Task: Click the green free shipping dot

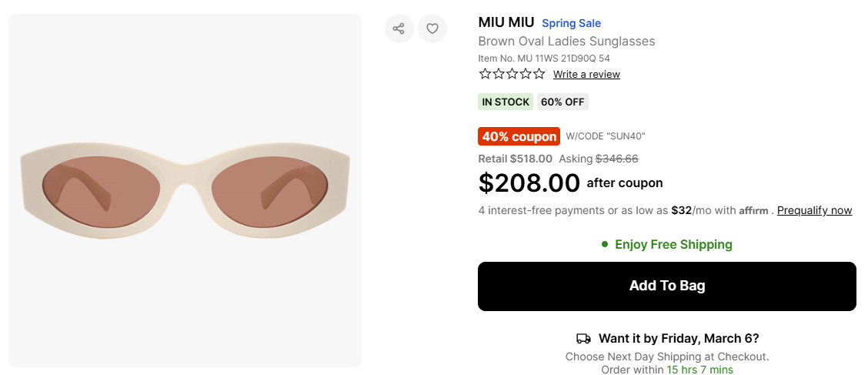Action: click(x=605, y=245)
